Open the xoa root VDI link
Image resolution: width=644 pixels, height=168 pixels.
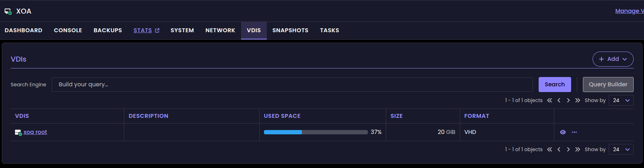(35, 132)
